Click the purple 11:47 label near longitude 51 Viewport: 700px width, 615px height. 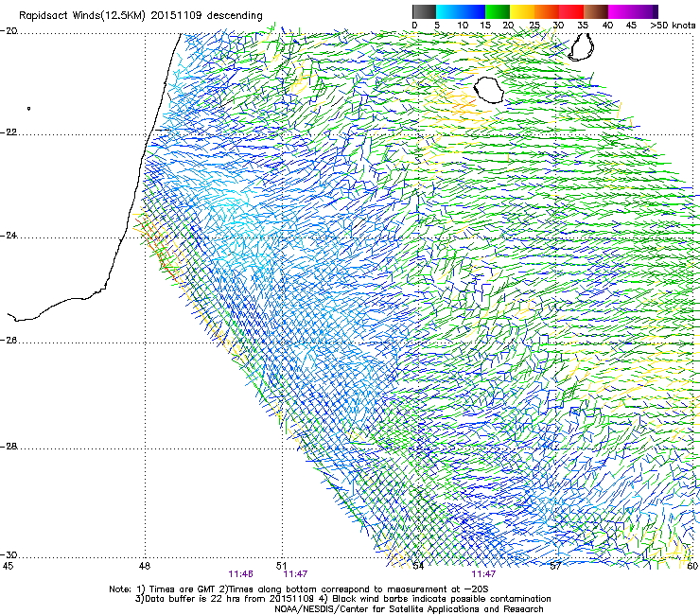click(295, 574)
